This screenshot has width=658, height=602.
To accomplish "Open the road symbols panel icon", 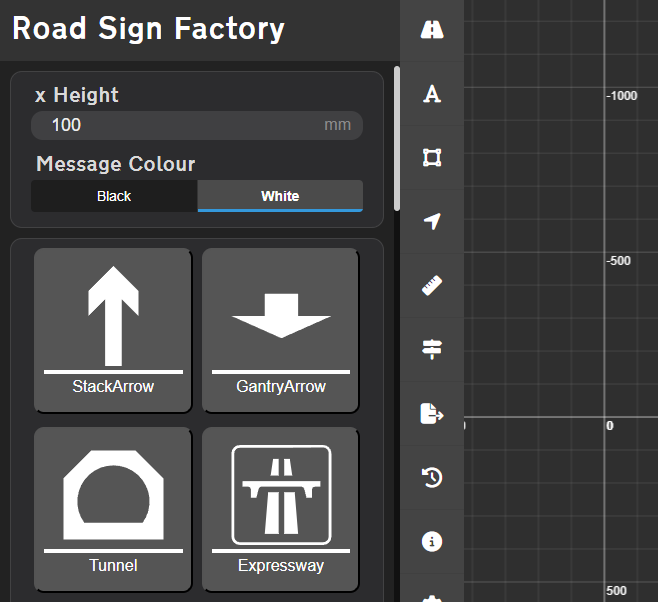I will point(432,30).
